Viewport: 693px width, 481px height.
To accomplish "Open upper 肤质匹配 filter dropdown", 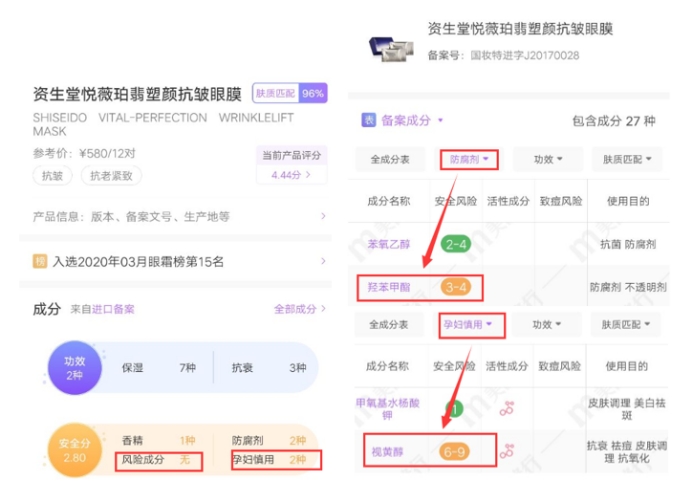I will (627, 159).
